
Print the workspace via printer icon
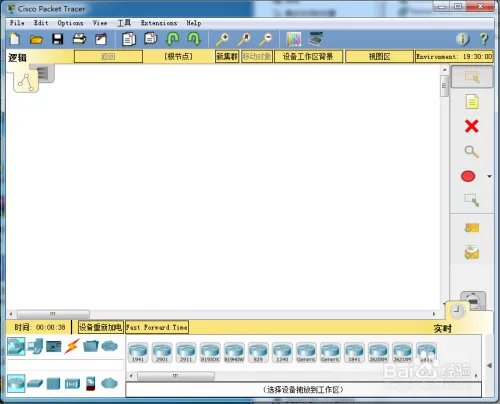pyautogui.click(x=79, y=39)
